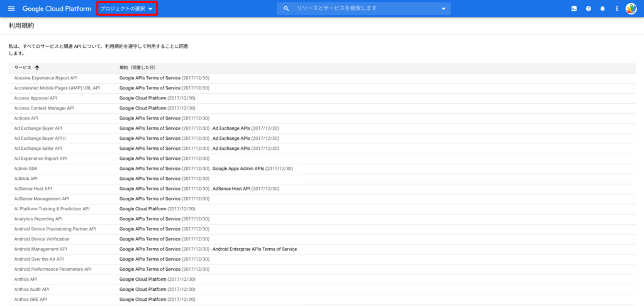
Task: Select the Ad Exchange Buyer API II text
Action: click(40, 138)
